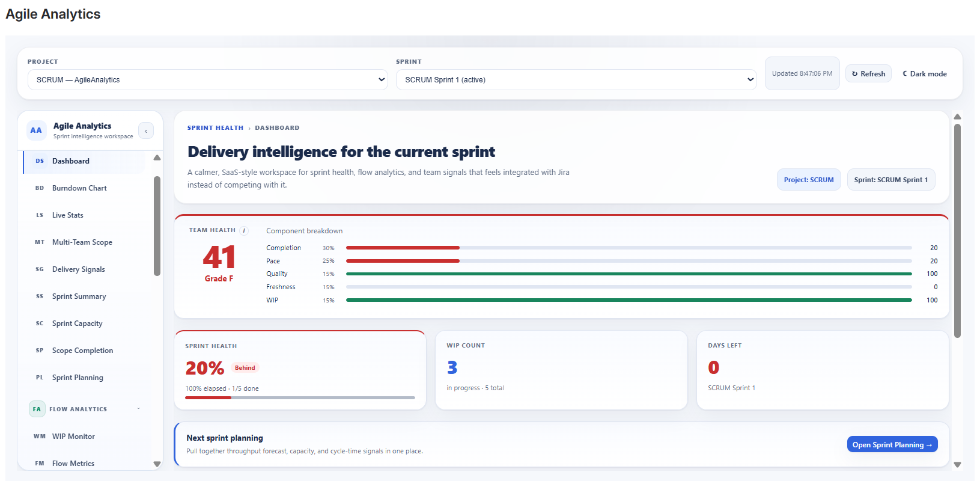Click the Pace progress bar

[x=629, y=261]
